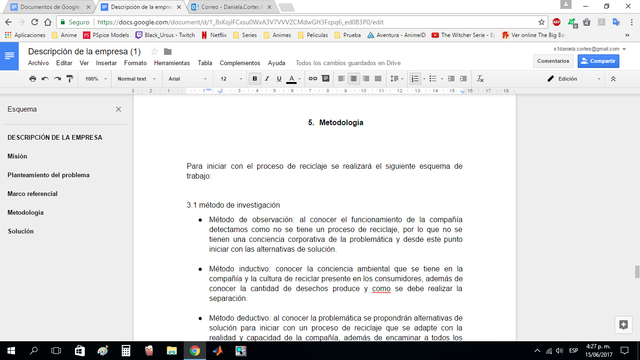
Task: Click the Comentarios button
Action: (x=553, y=61)
